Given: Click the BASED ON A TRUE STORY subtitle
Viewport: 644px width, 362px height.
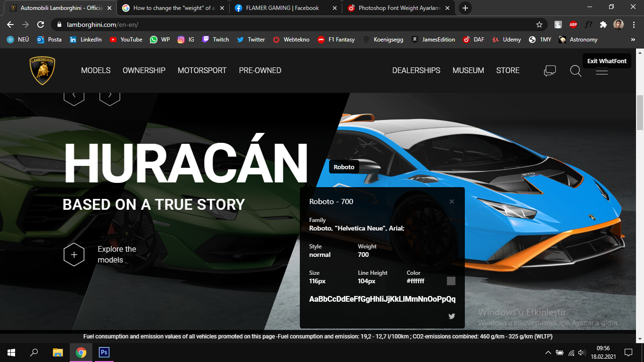Looking at the screenshot, I should pos(154,205).
